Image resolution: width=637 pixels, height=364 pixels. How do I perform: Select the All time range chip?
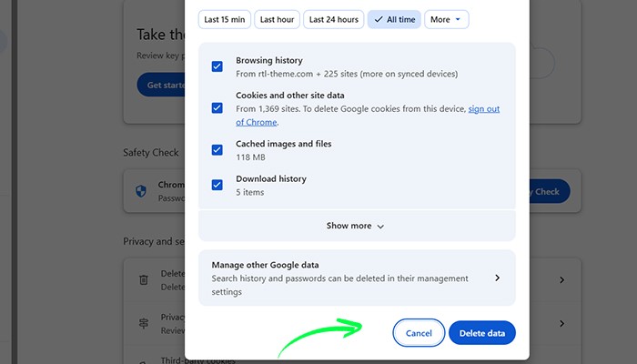pos(394,19)
